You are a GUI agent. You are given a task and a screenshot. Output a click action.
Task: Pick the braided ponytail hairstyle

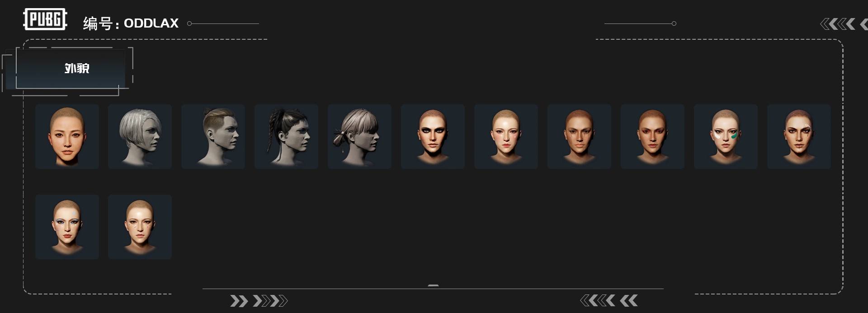pyautogui.click(x=286, y=136)
